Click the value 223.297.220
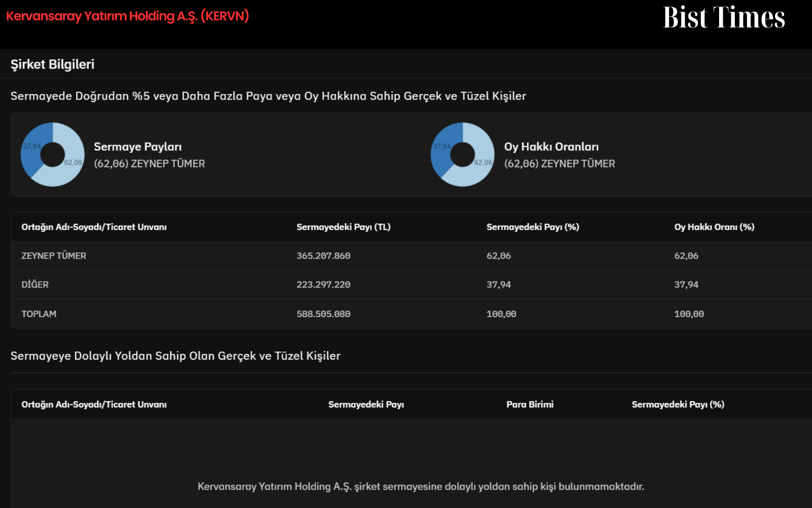812x508 pixels. coord(323,285)
